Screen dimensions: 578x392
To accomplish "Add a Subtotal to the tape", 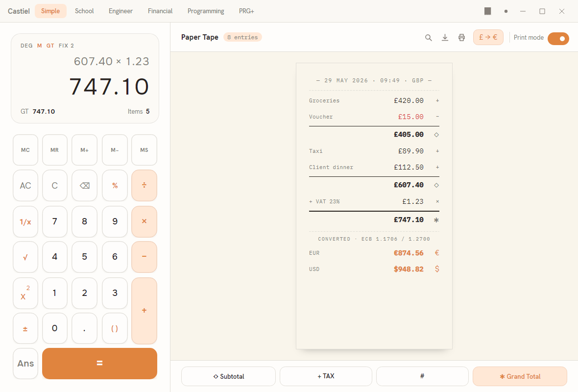I will pyautogui.click(x=229, y=376).
